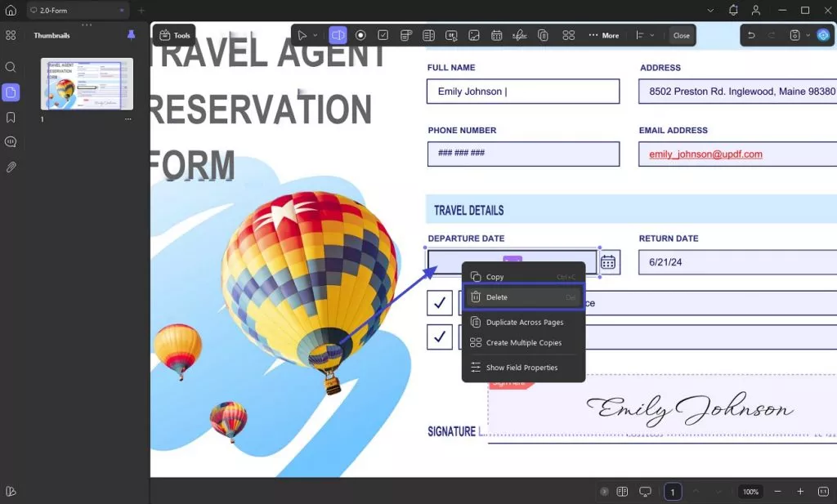Pick the digital signature field tool
837x504 pixels.
coord(519,35)
